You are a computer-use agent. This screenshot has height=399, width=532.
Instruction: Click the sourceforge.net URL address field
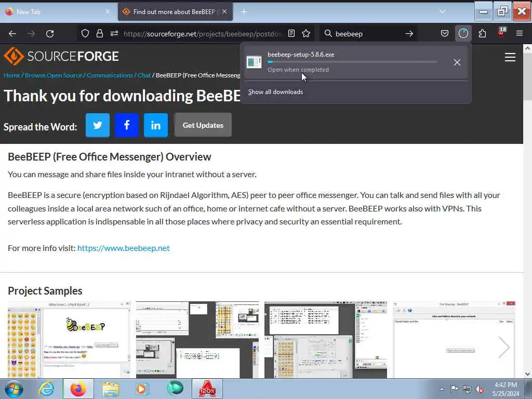click(x=203, y=34)
